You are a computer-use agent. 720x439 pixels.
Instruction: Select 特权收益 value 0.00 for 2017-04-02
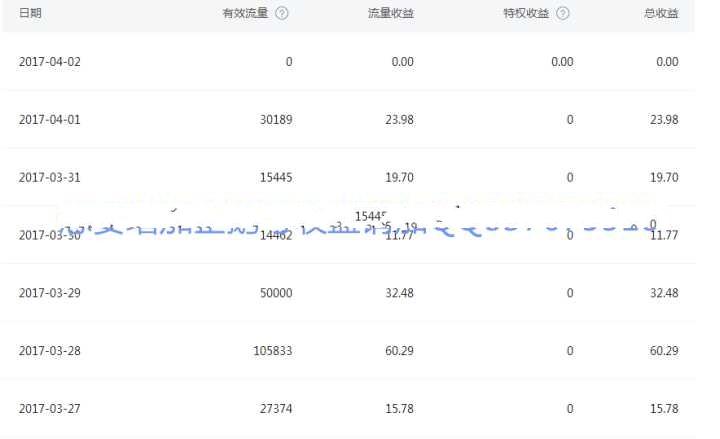[562, 62]
